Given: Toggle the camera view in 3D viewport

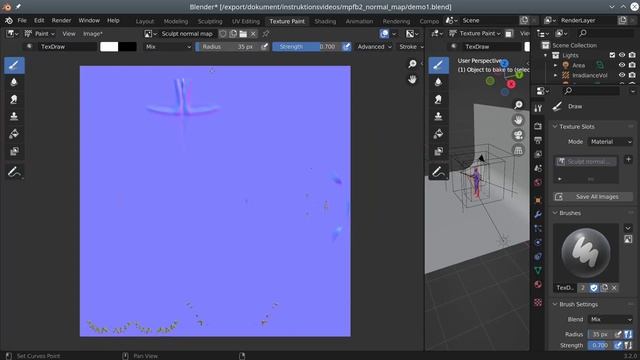Looking at the screenshot, I should click(x=518, y=135).
